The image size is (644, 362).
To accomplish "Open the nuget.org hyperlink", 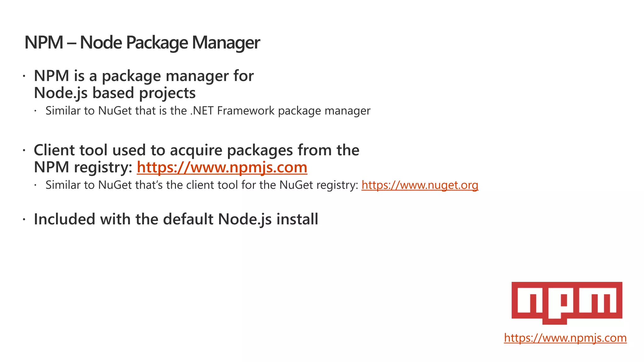I will pos(420,185).
